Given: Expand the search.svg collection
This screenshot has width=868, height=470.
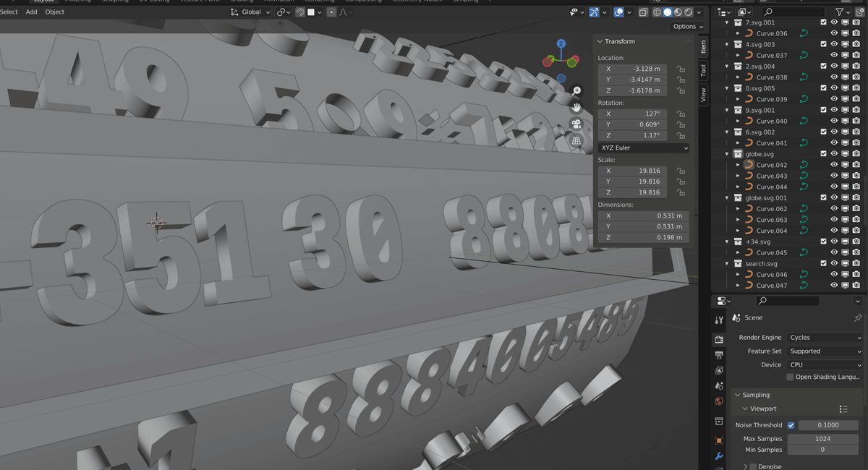Looking at the screenshot, I should tap(726, 263).
